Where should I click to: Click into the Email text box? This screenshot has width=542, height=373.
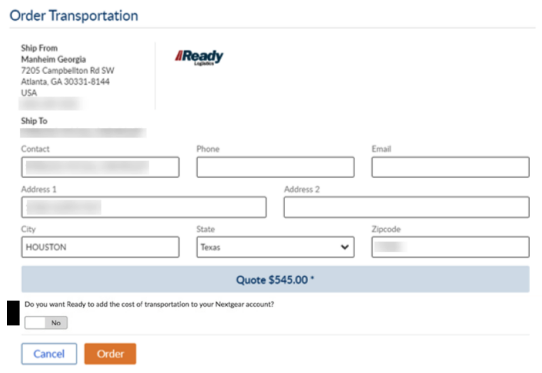tap(450, 167)
